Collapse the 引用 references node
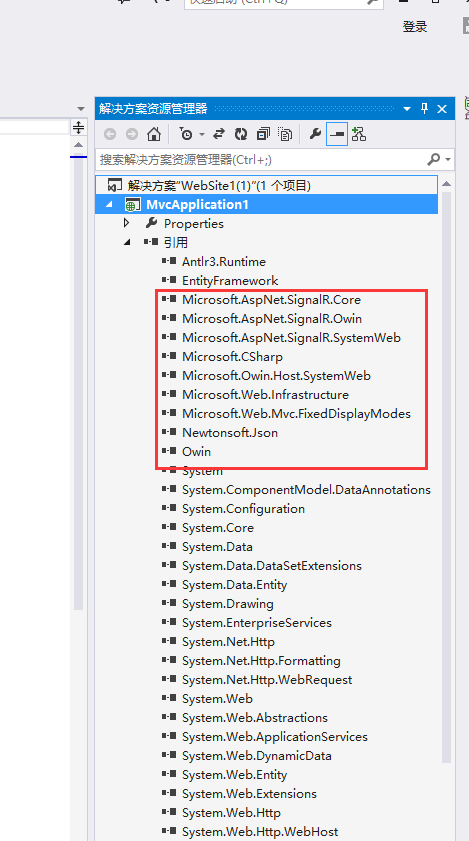This screenshot has height=841, width=469. pos(128,242)
